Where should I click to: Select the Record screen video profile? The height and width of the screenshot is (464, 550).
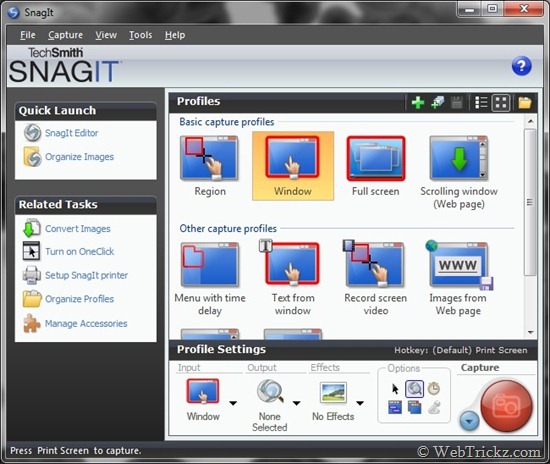[x=375, y=278]
